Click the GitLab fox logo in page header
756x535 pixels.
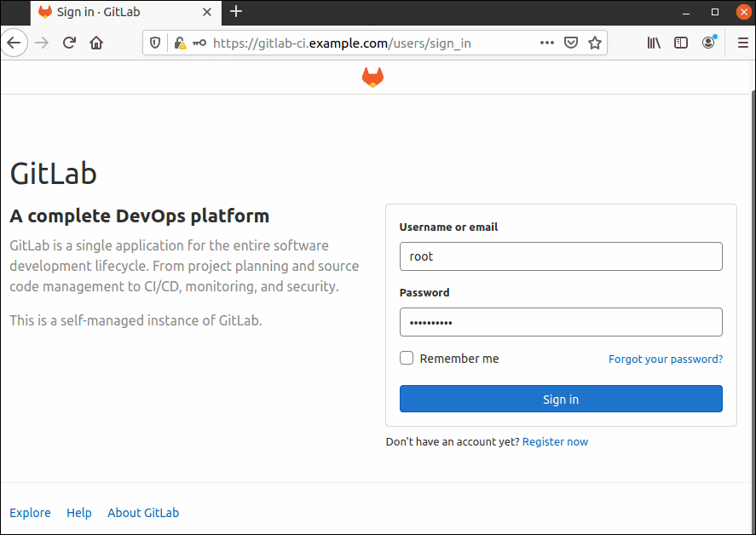pos(372,78)
